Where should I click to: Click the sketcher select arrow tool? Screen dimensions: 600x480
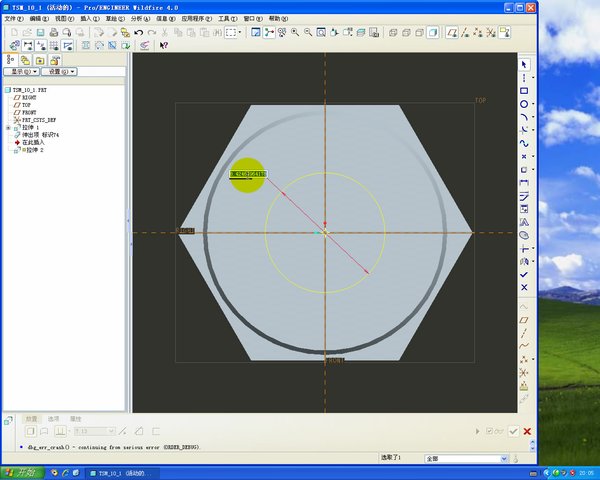524,65
